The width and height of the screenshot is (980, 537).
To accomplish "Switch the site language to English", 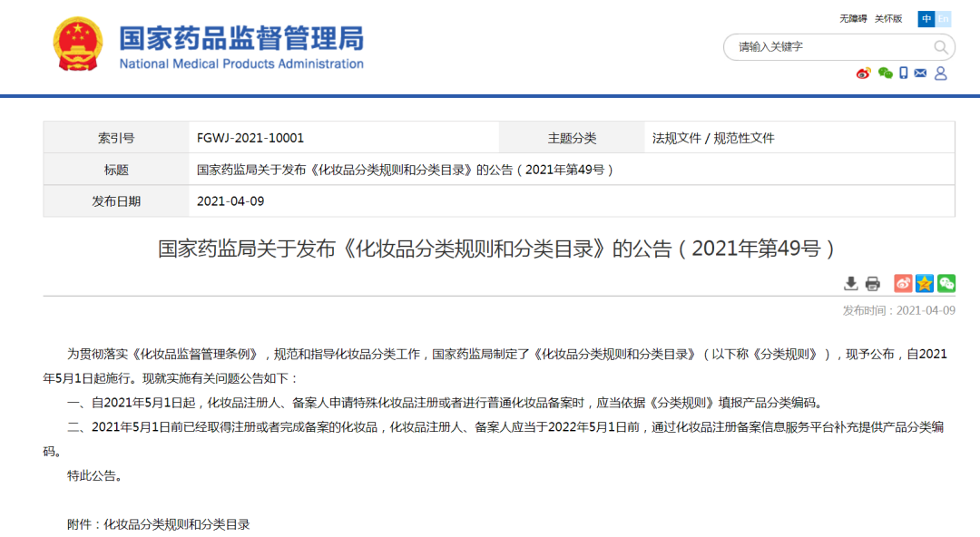I will click(x=943, y=18).
